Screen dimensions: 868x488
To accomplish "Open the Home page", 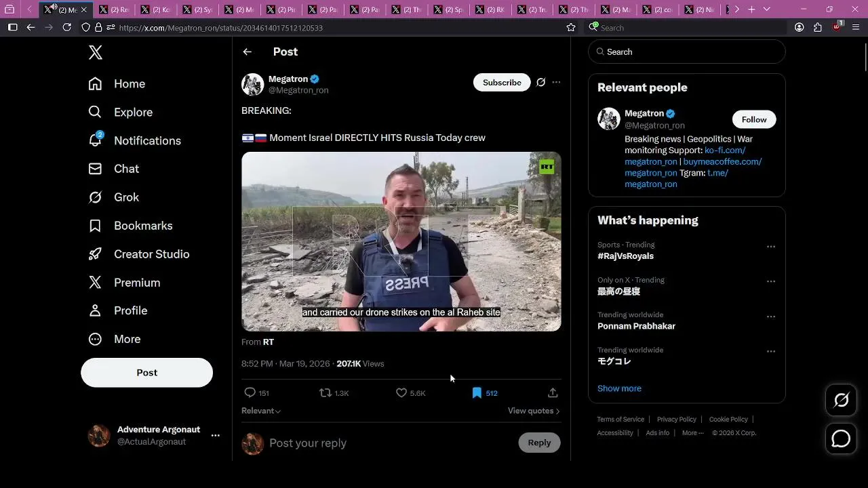I will coord(117,84).
